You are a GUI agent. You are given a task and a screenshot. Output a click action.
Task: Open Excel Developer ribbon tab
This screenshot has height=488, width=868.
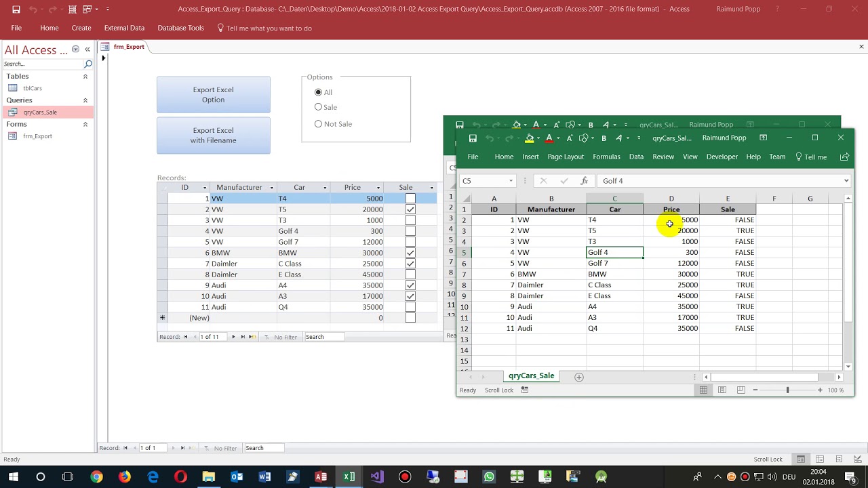pyautogui.click(x=722, y=157)
